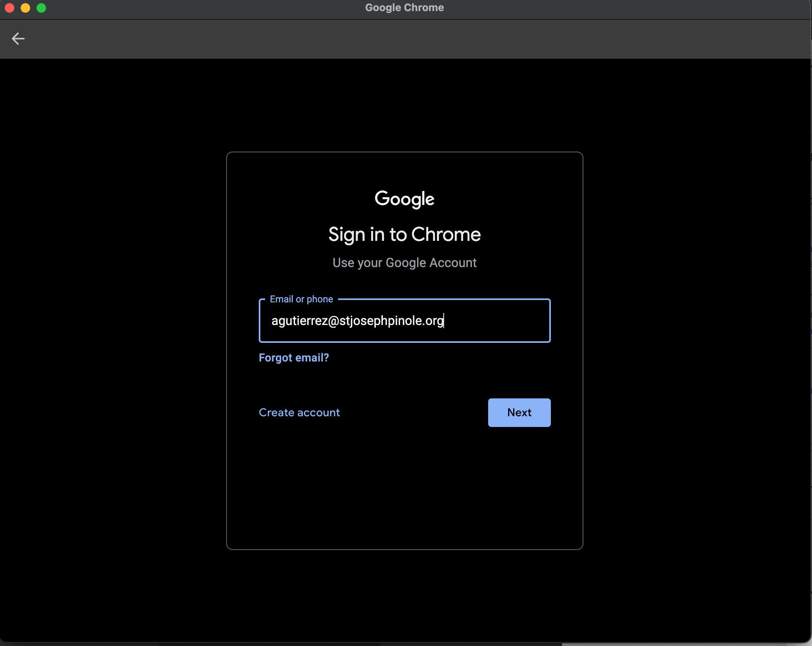The width and height of the screenshot is (812, 646).
Task: Click the 'Google Chrome' window title
Action: pyautogui.click(x=404, y=8)
